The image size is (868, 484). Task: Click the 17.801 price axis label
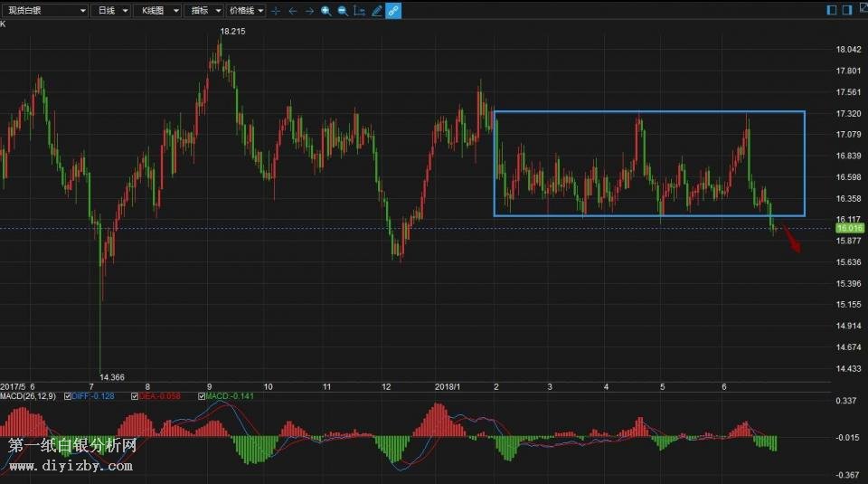point(848,71)
